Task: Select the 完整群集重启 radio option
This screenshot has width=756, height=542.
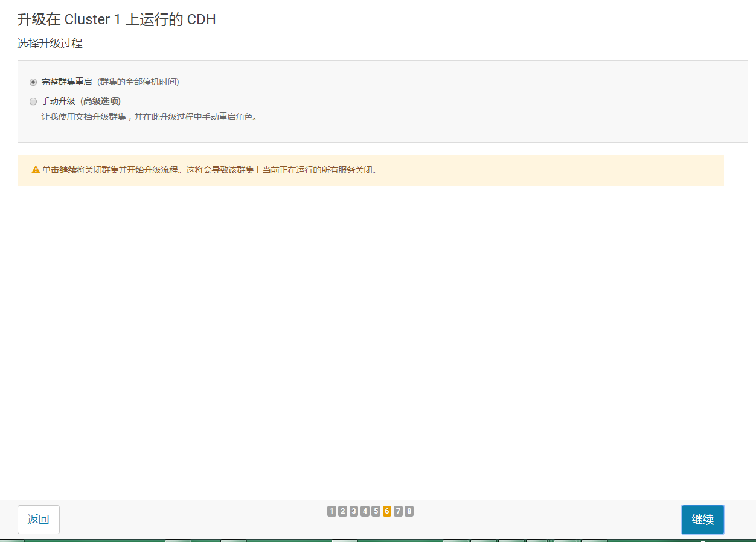Action: coord(33,81)
